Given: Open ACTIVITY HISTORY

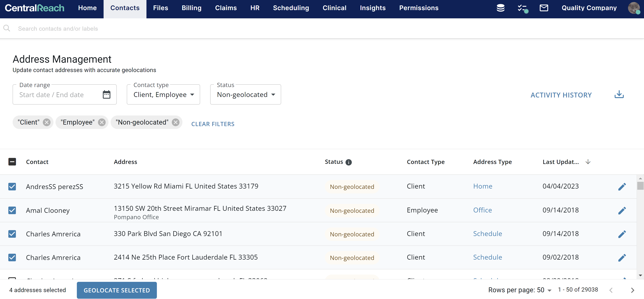Looking at the screenshot, I should 561,95.
